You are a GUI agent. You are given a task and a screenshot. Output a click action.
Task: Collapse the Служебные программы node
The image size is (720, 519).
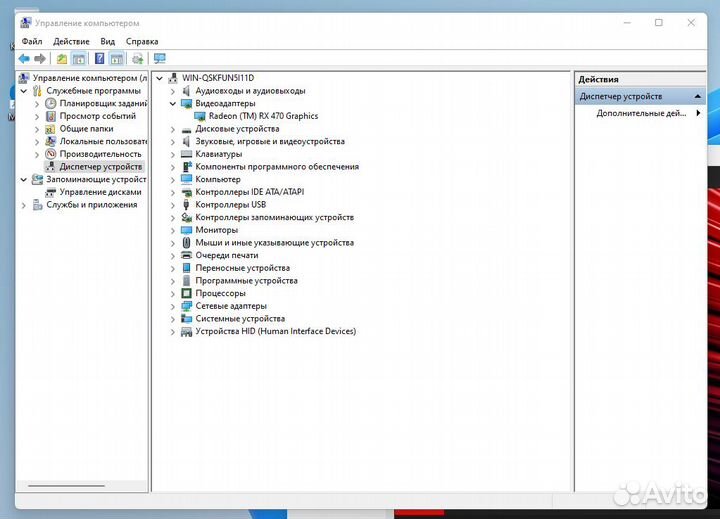(x=24, y=90)
